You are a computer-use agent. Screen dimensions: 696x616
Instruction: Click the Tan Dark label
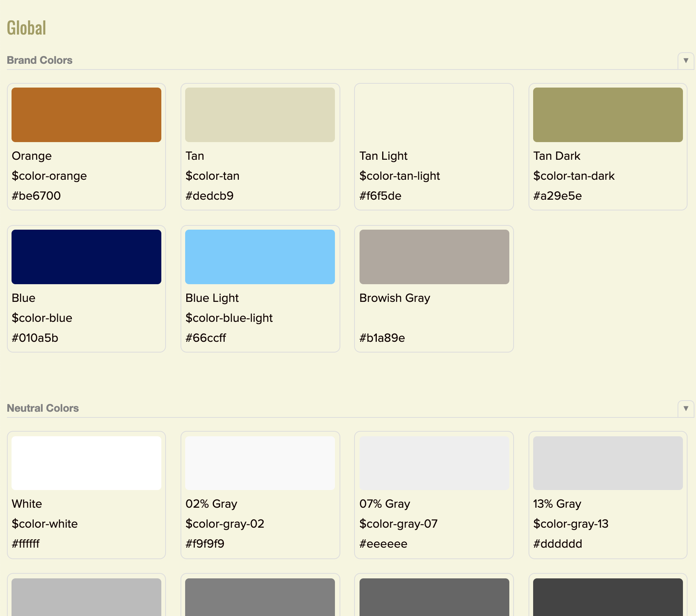click(x=557, y=156)
